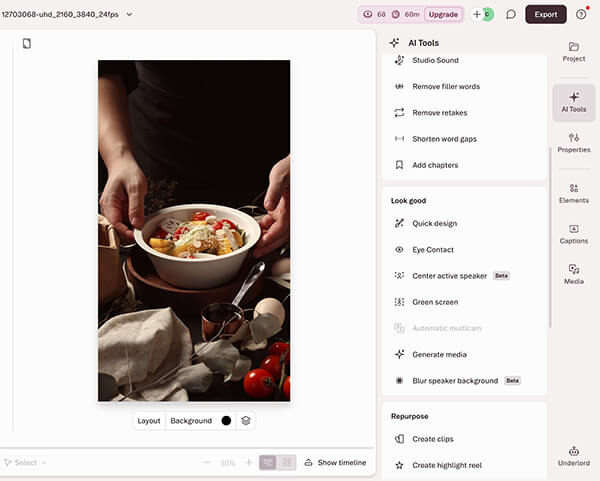Viewport: 600px width, 481px height.
Task: Click the AI Tools panel scrollbar
Action: click(550, 237)
